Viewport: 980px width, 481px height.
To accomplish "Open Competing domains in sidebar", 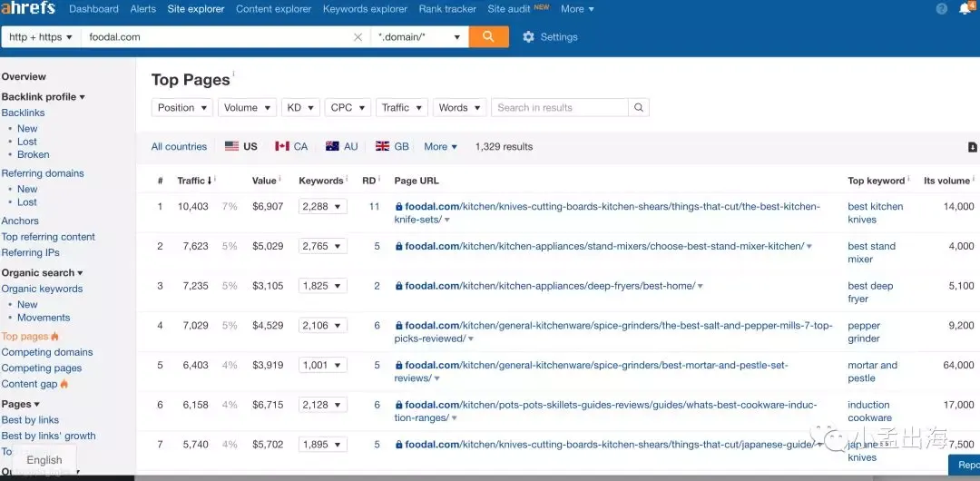I will (47, 352).
